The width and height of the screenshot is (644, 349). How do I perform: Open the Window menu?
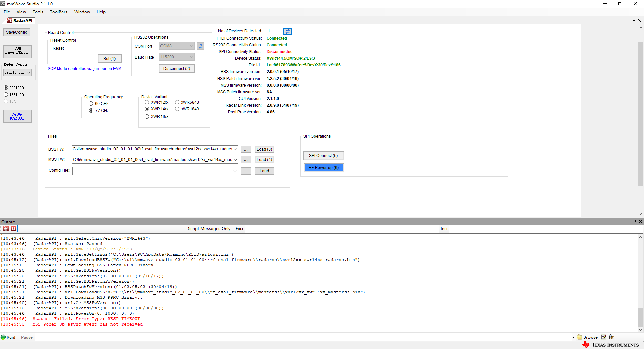click(x=82, y=12)
